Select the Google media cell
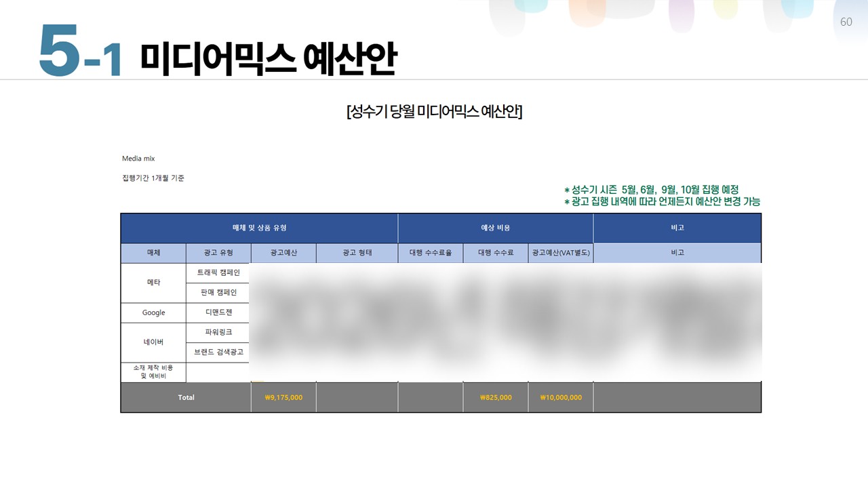Viewport: 868px width, 488px height. click(x=153, y=312)
